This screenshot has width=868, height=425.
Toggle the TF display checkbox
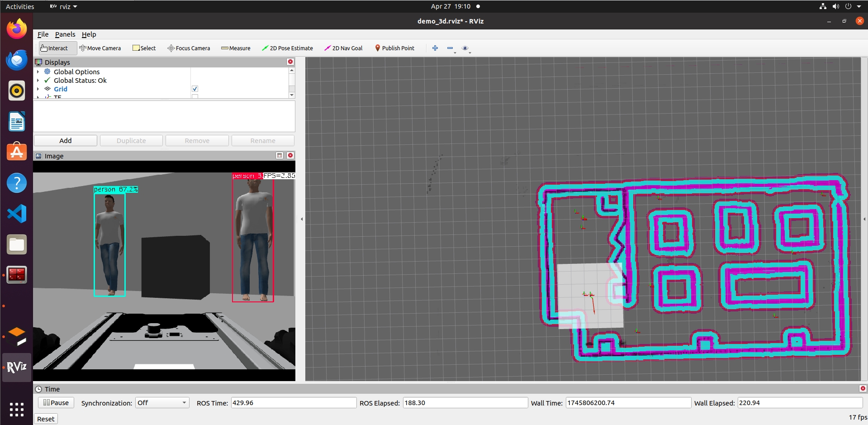(195, 96)
